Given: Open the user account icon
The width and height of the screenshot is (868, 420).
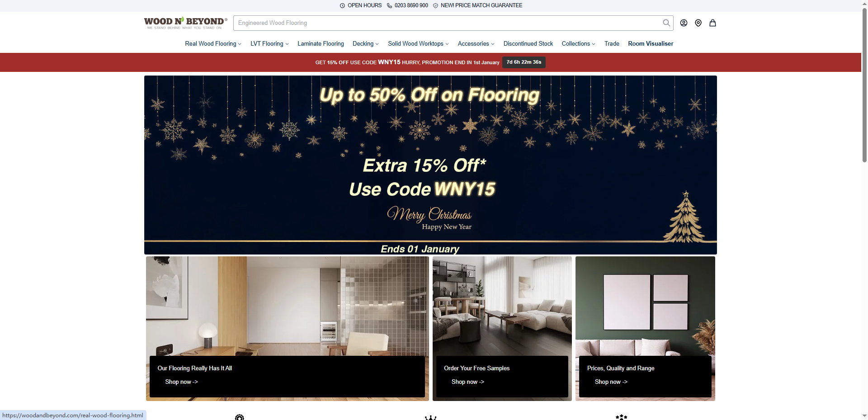Looking at the screenshot, I should tap(684, 23).
